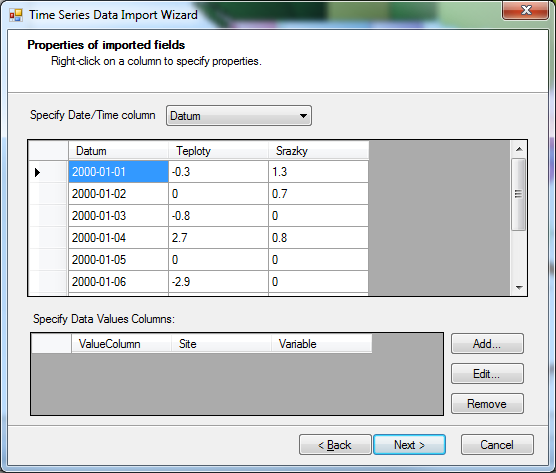Select the Srazky cell in the 2000-01-03 row
This screenshot has width=556, height=473.
pyautogui.click(x=318, y=216)
